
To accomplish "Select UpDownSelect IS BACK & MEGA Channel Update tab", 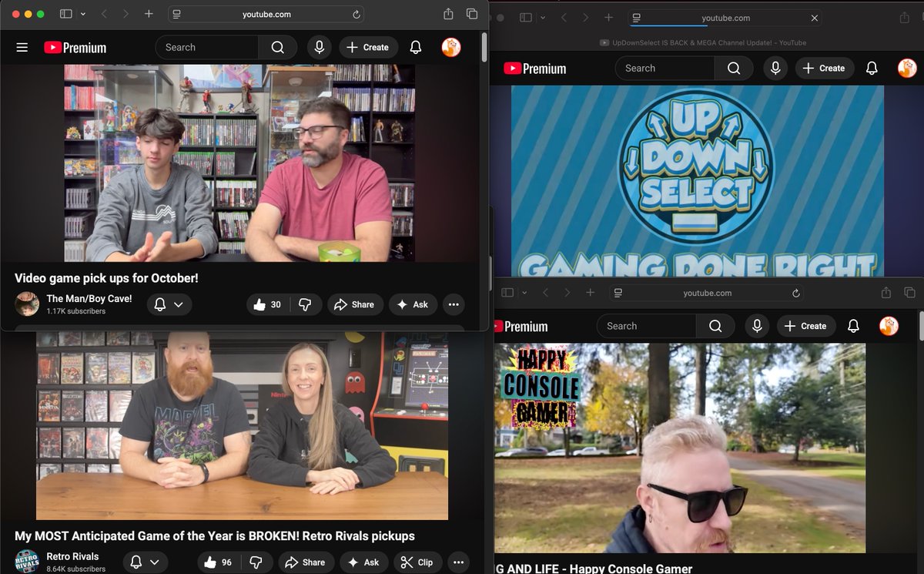I will click(x=703, y=43).
